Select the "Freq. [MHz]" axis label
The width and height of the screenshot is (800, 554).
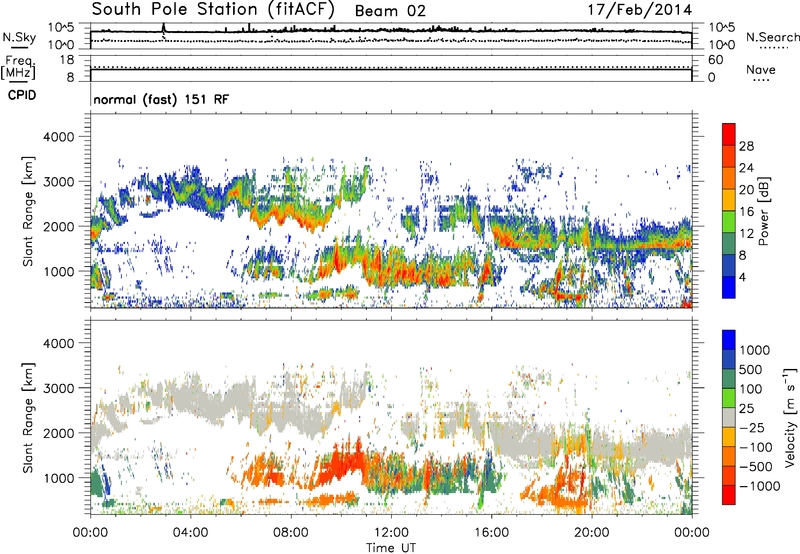(19, 68)
